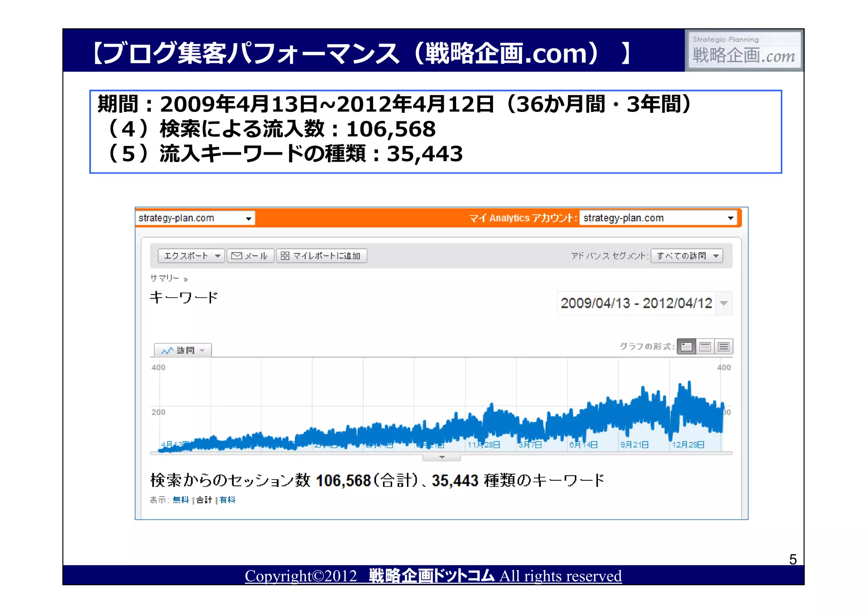Viewport: 868px width, 614px height.
Task: Open the マイ Analytics アカウント dropdown
Action: coord(658,218)
